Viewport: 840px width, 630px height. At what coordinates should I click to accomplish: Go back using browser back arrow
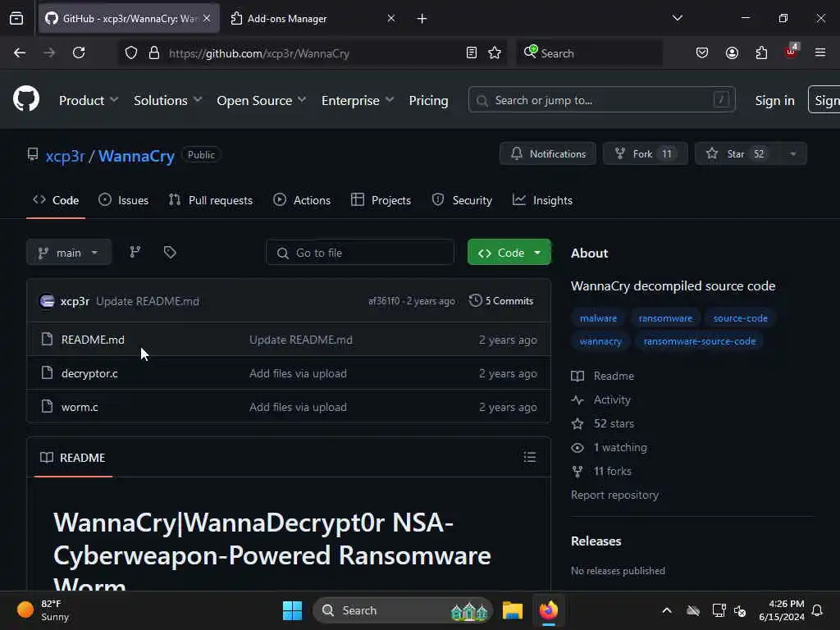coord(20,53)
